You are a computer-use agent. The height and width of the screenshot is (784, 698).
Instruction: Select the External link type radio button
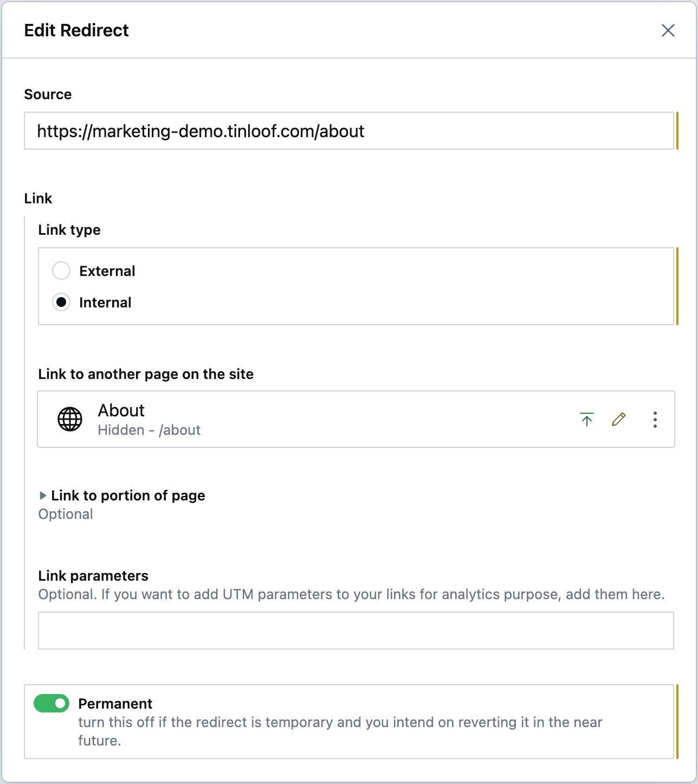[x=61, y=271]
